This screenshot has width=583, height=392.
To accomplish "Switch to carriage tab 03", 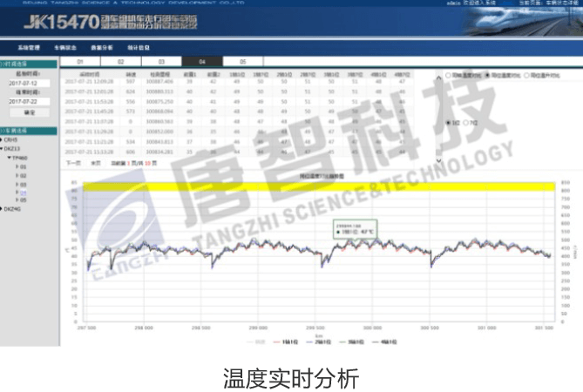I will coord(161,61).
